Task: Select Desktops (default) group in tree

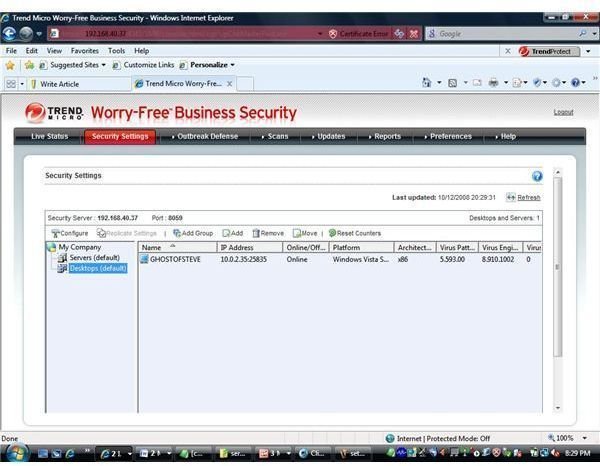Action: pos(98,268)
